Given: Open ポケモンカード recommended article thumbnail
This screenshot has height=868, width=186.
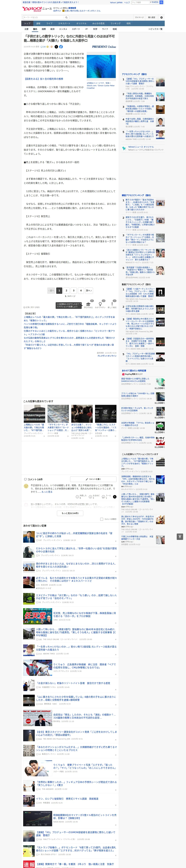Looking at the screenshot, I should click(58, 414).
